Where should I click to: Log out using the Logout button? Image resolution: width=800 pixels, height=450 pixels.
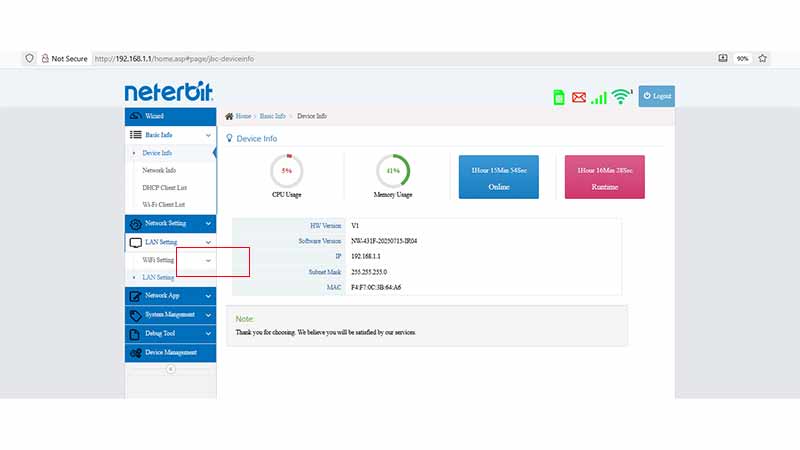657,96
